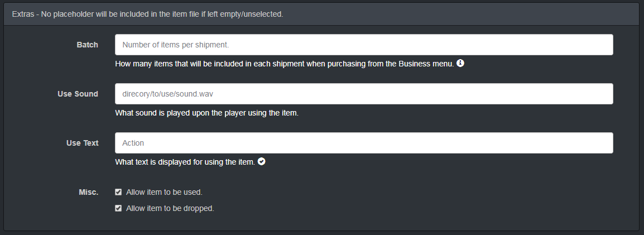Click the checkmark icon after Use Text description
The height and width of the screenshot is (235, 644).
(261, 162)
